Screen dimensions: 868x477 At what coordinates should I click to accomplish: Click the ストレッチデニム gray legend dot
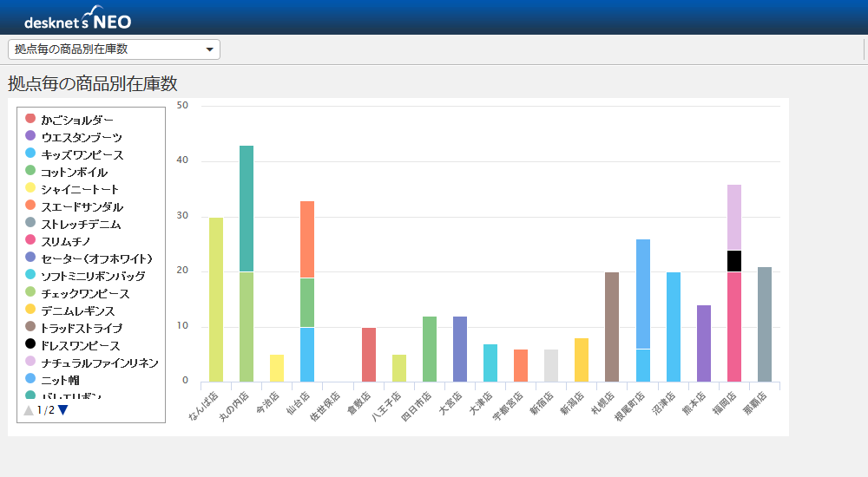30,223
